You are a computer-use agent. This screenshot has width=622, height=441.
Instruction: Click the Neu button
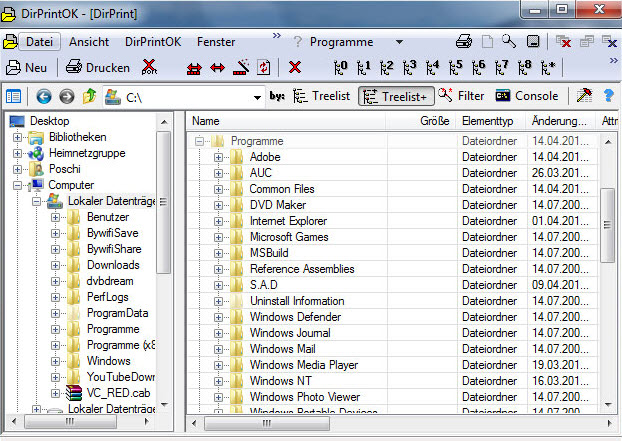pos(27,68)
